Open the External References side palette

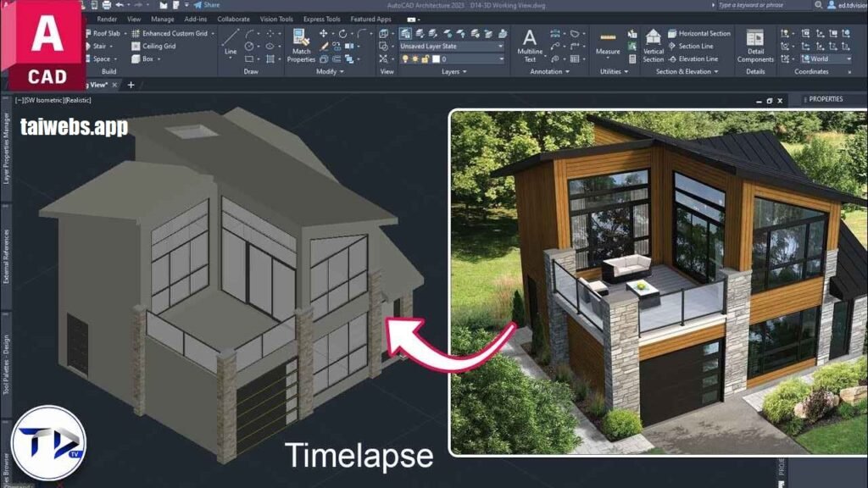[6, 257]
